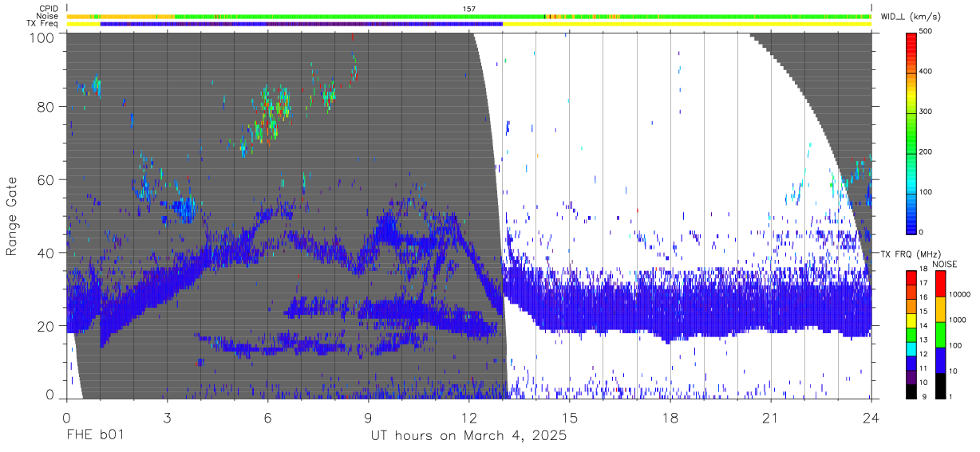Click the 12 label on TX FRQ legend
This screenshot has width=980, height=452.
[924, 355]
